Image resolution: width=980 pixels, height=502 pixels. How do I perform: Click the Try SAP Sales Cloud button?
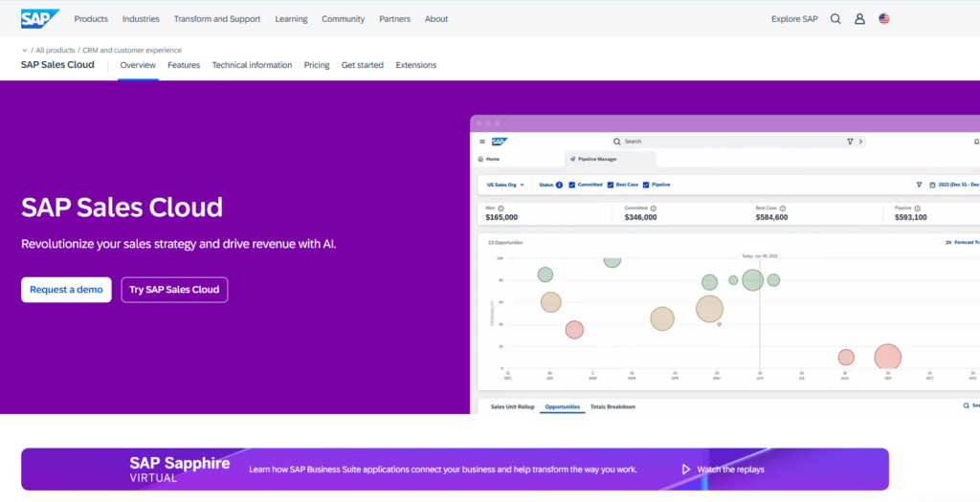click(x=174, y=290)
